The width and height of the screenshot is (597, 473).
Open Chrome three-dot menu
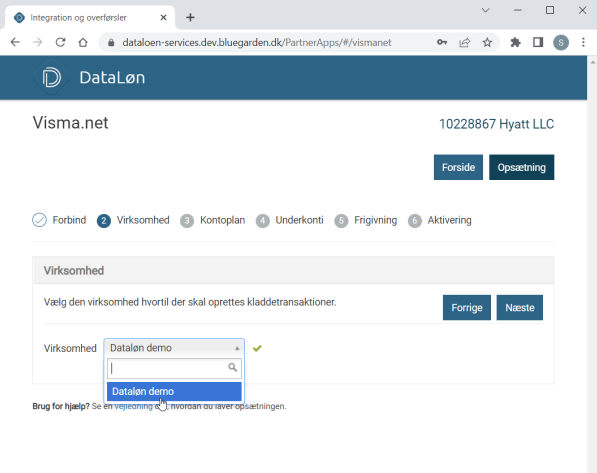tap(583, 42)
